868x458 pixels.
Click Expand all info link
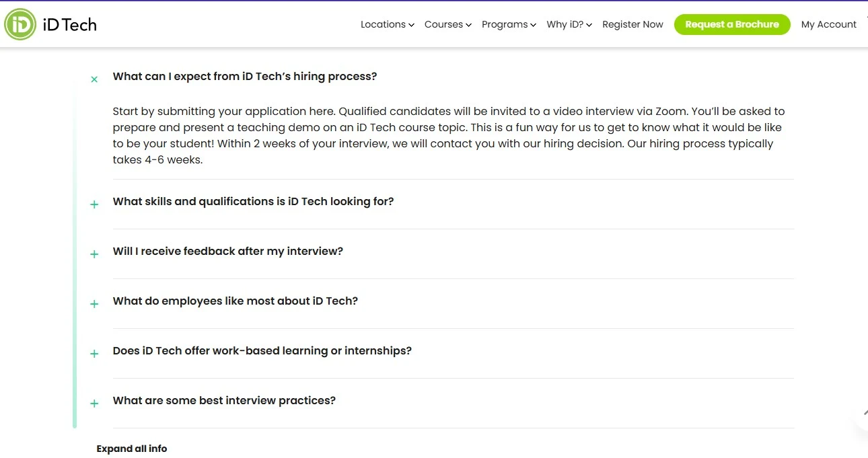click(132, 449)
